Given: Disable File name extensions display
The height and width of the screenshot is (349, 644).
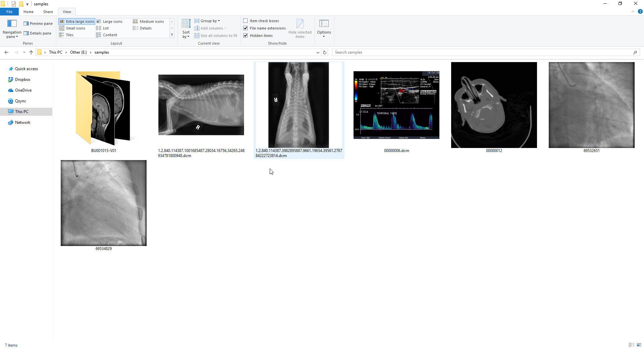Looking at the screenshot, I should click(246, 28).
